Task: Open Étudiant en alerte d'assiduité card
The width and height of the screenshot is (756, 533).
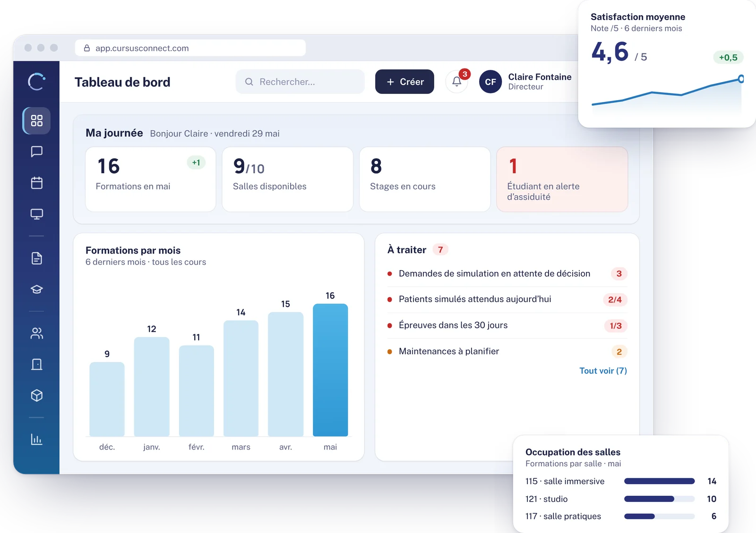Action: [562, 179]
